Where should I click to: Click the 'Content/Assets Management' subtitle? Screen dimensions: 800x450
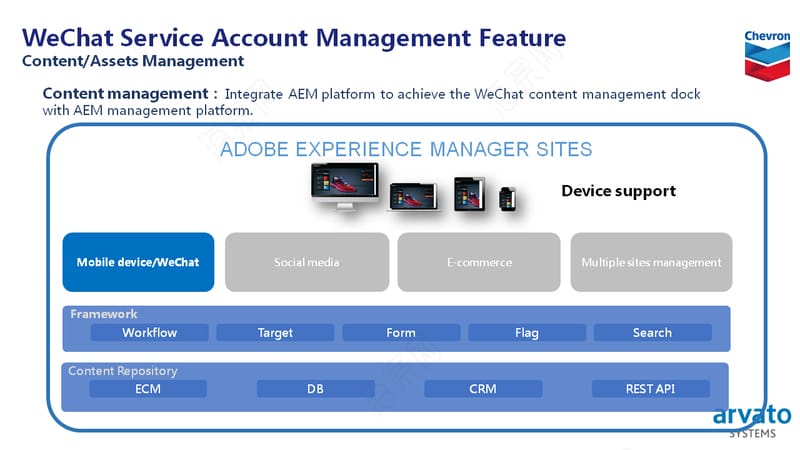133,61
